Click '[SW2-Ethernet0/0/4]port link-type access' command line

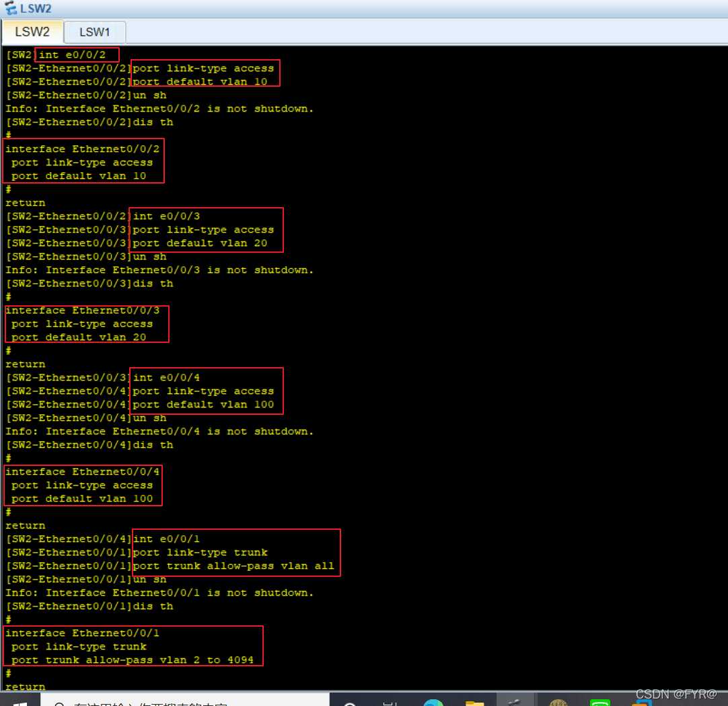(x=140, y=391)
